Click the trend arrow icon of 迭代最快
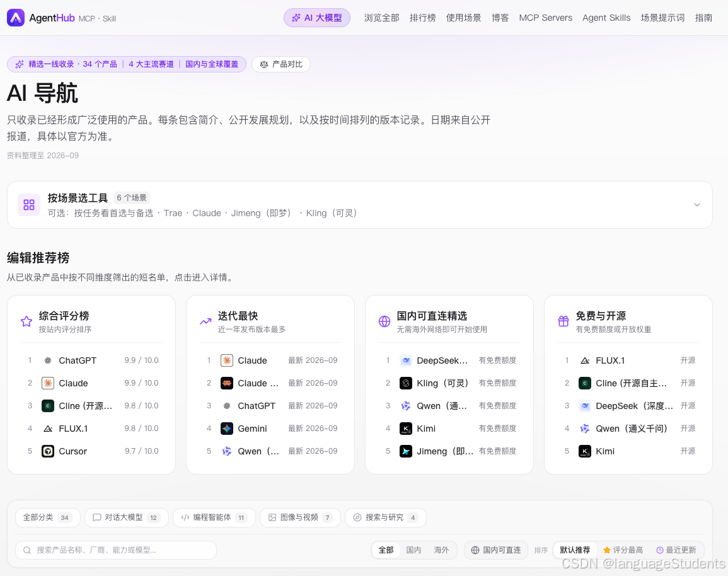The height and width of the screenshot is (576, 728). coord(205,321)
